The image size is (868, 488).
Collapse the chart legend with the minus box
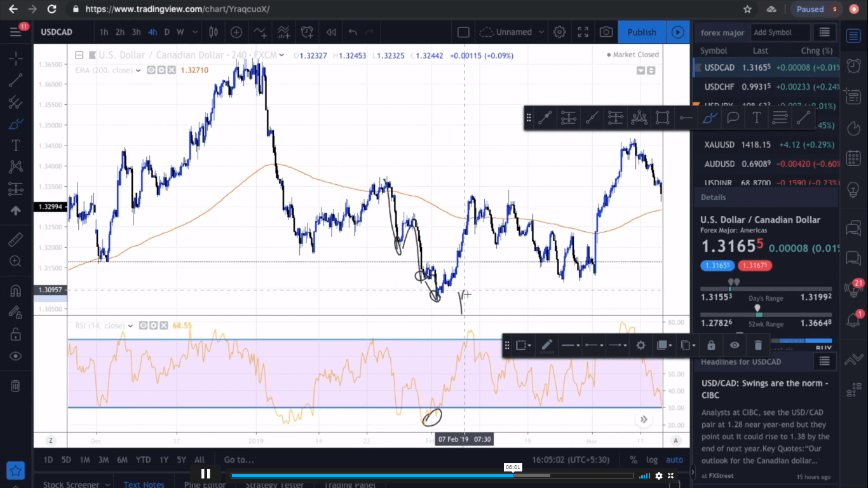click(x=79, y=55)
